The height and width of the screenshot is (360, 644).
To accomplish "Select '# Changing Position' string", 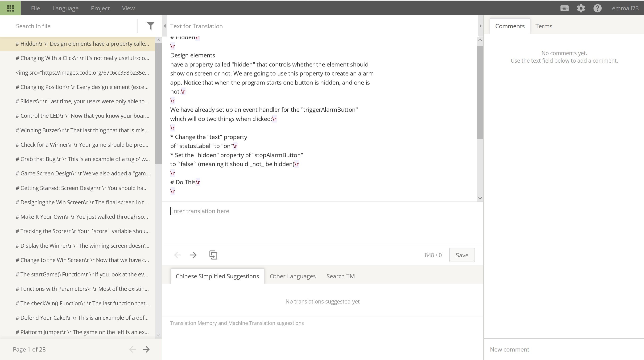I will 78,87.
